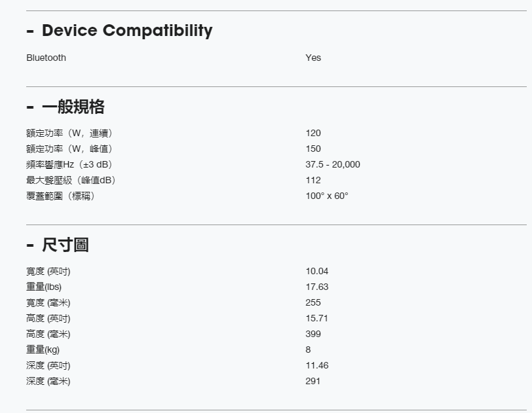Click the minus icon beside 尺寸圖
The image size is (532, 413).
(x=30, y=245)
